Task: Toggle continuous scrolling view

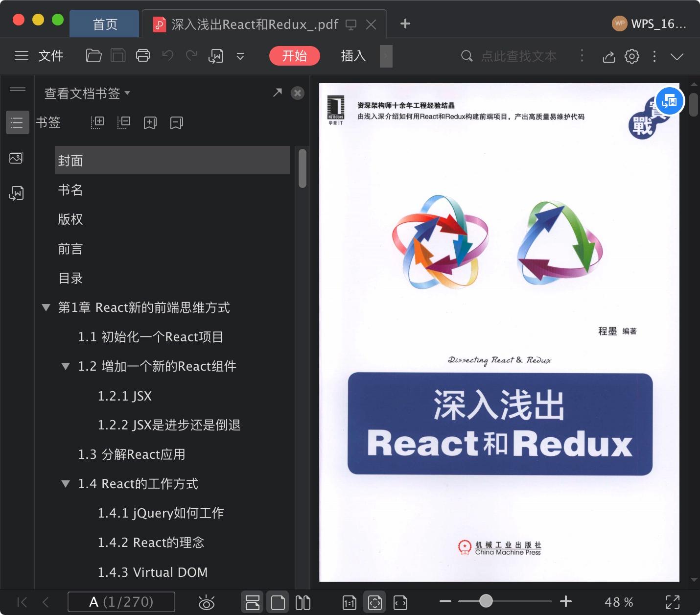Action: click(x=253, y=602)
